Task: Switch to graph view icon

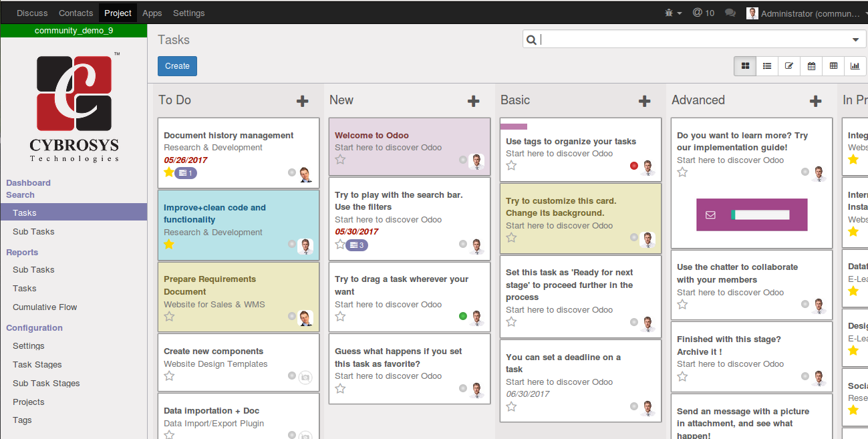Action: coord(855,66)
